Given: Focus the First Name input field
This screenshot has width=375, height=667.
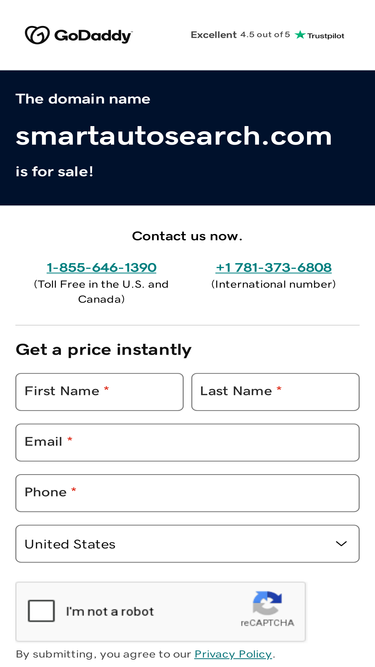Looking at the screenshot, I should click(99, 392).
